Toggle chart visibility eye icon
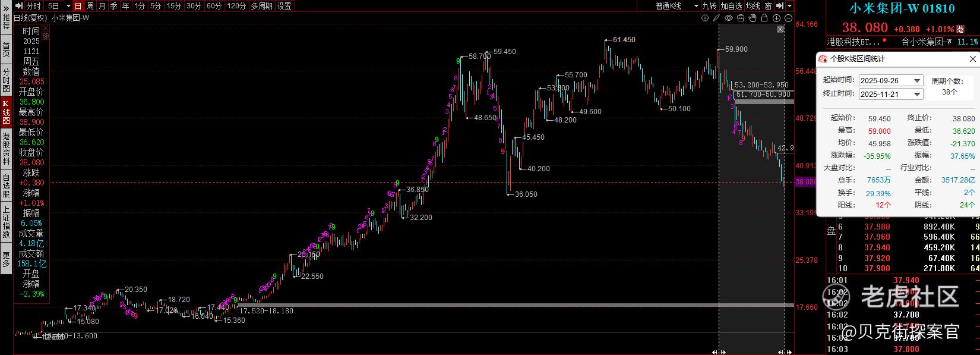The width and height of the screenshot is (980, 355). [x=729, y=18]
